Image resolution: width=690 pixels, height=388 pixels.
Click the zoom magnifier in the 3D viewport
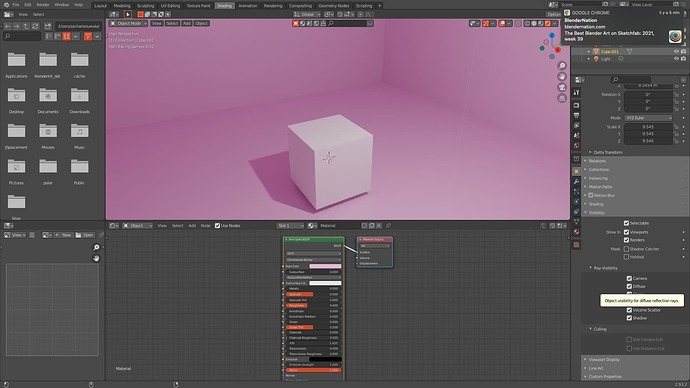[x=562, y=66]
